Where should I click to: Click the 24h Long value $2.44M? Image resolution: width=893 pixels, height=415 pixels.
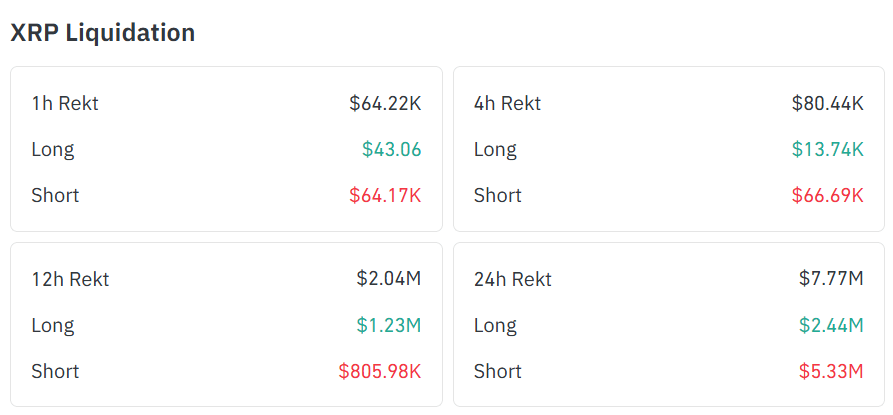tap(831, 325)
